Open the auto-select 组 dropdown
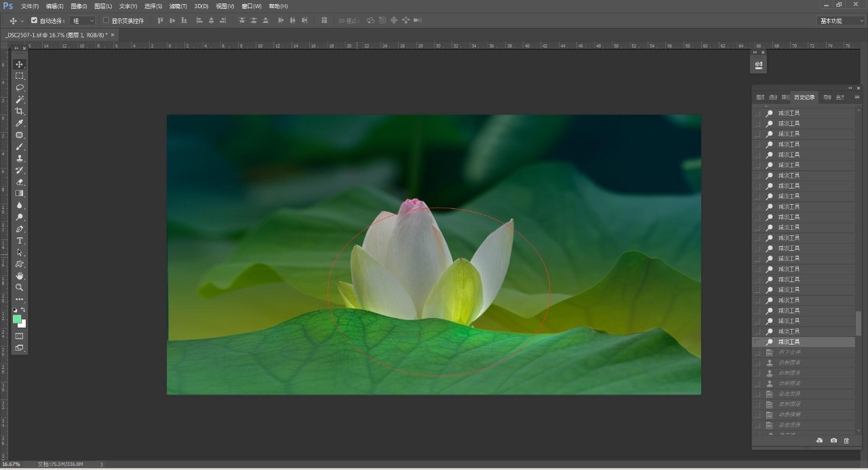 click(x=83, y=21)
